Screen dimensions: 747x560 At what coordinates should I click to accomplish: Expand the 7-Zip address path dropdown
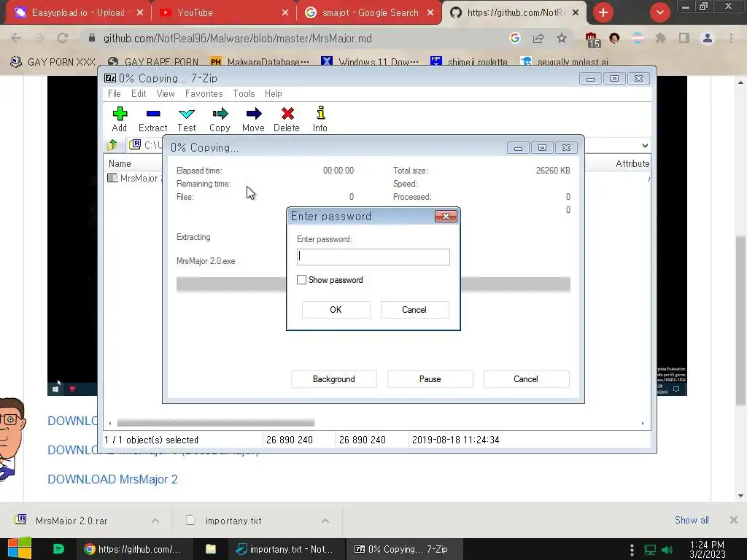(x=645, y=145)
